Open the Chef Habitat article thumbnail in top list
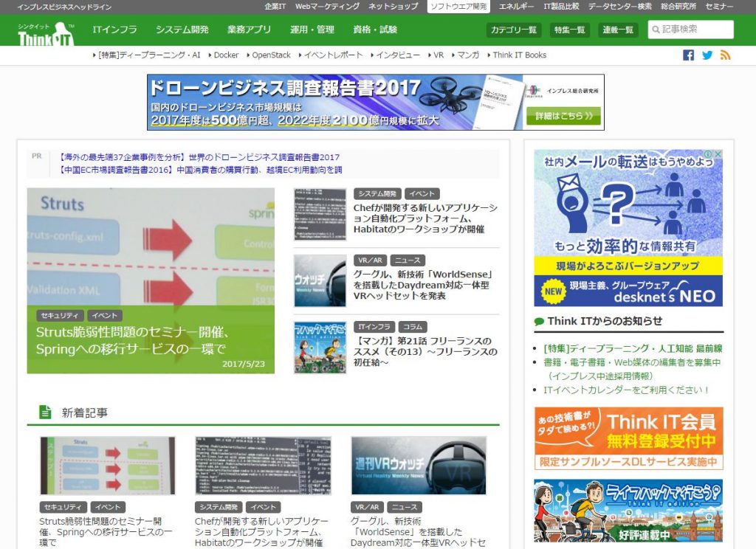The width and height of the screenshot is (756, 549). coord(320,215)
